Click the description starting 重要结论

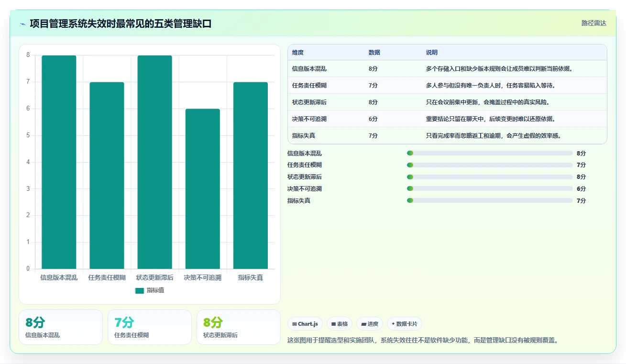(491, 119)
